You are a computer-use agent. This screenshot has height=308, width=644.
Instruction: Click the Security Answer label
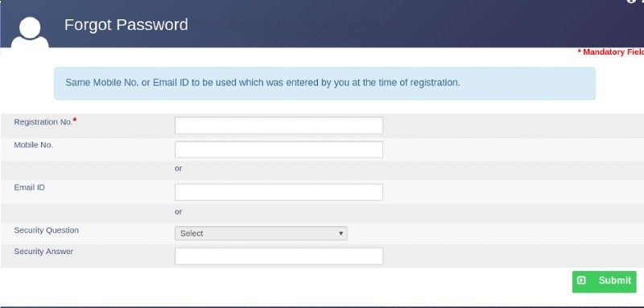43,252
